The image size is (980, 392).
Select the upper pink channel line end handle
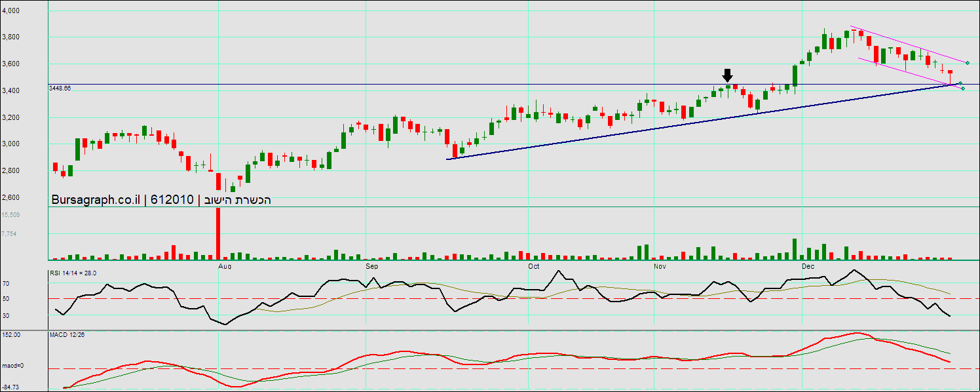click(x=968, y=63)
